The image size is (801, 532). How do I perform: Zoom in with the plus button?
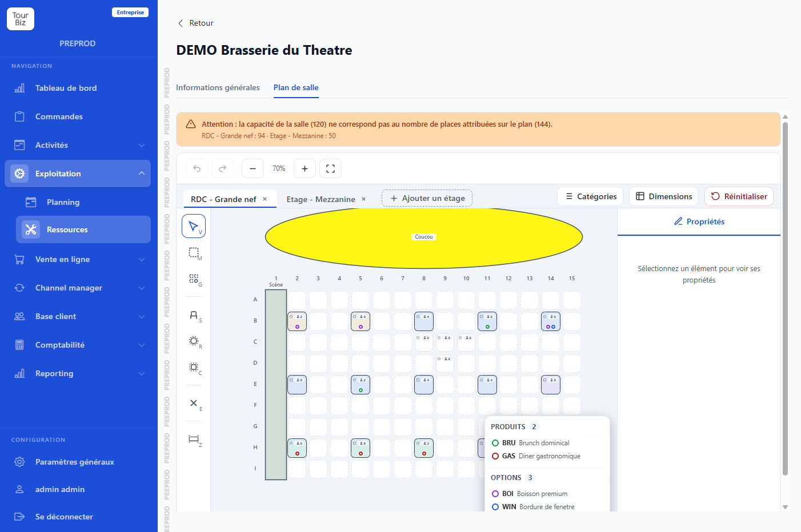(x=305, y=168)
